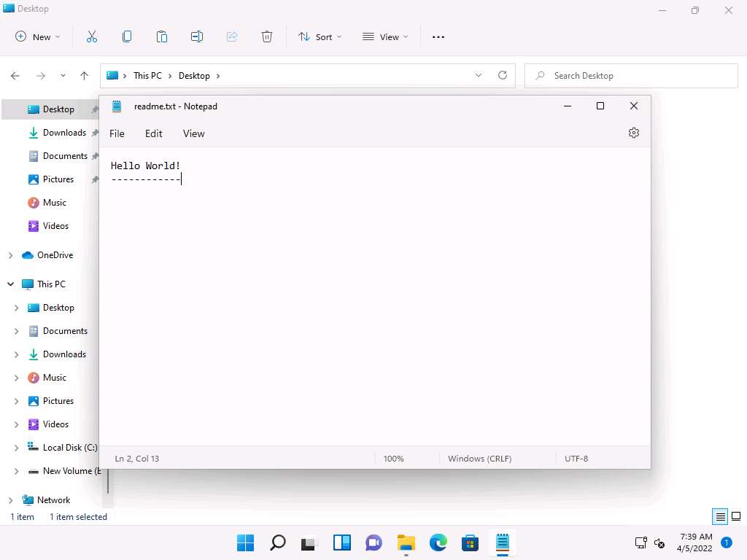Click the Delete trash can icon

(x=267, y=36)
